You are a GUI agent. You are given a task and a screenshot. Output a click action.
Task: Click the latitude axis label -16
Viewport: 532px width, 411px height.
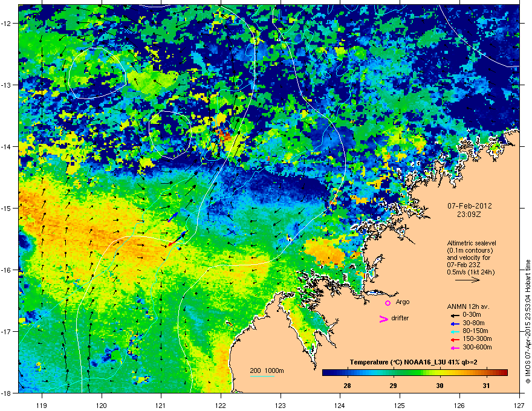(x=6, y=270)
